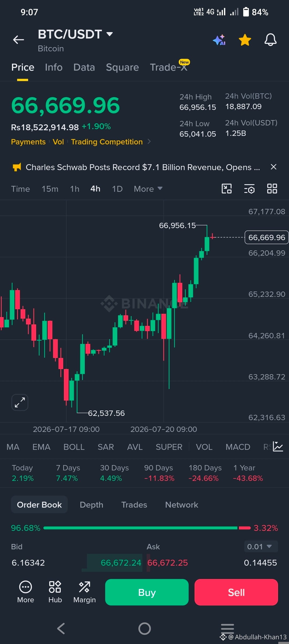Screen dimensions: 289x644
Task: Open the indicator settings chart icon
Action: tap(278, 447)
